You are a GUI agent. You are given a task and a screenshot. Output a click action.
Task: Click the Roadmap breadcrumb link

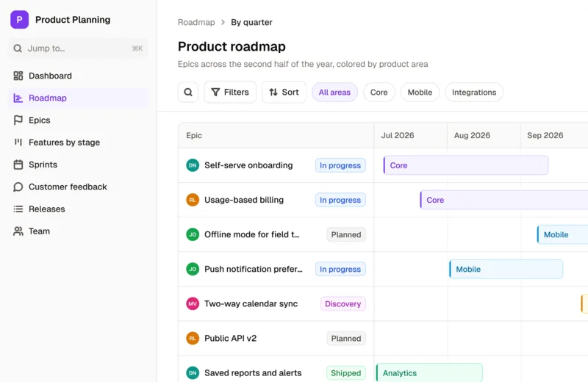196,22
